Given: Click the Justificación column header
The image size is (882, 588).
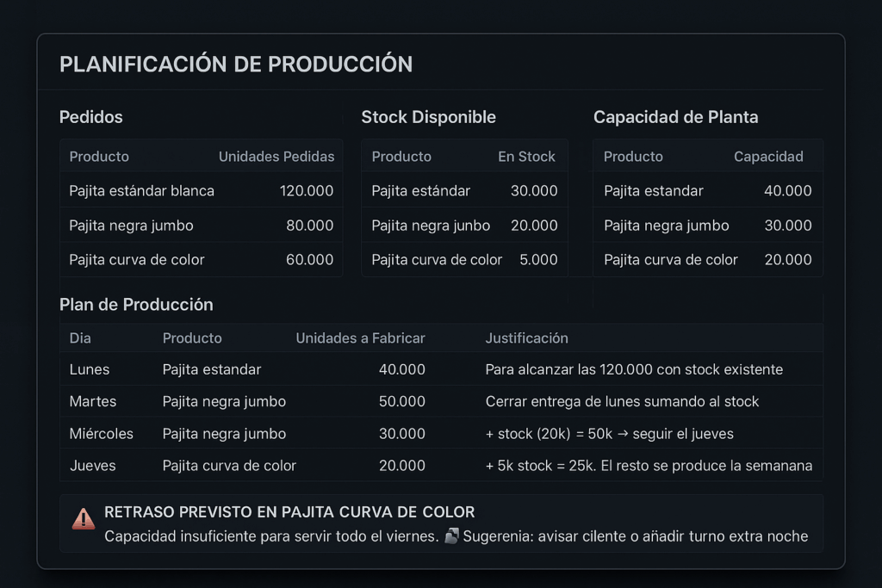Looking at the screenshot, I should (x=526, y=337).
